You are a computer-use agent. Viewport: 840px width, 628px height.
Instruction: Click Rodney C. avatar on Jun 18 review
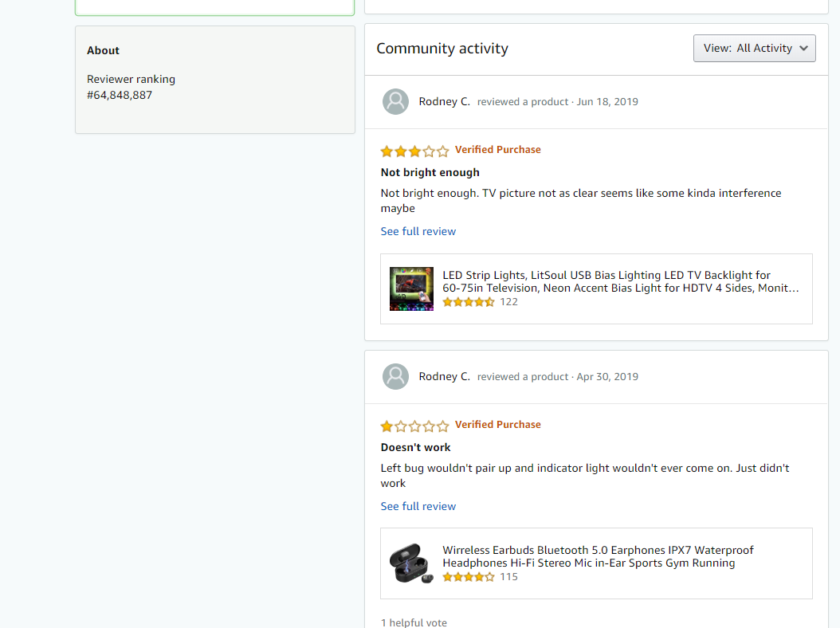[x=395, y=102]
